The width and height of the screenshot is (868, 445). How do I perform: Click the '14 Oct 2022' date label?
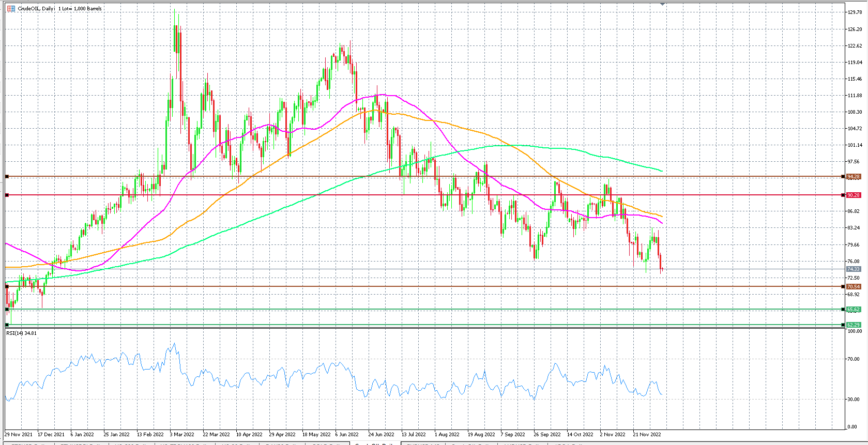pyautogui.click(x=580, y=435)
